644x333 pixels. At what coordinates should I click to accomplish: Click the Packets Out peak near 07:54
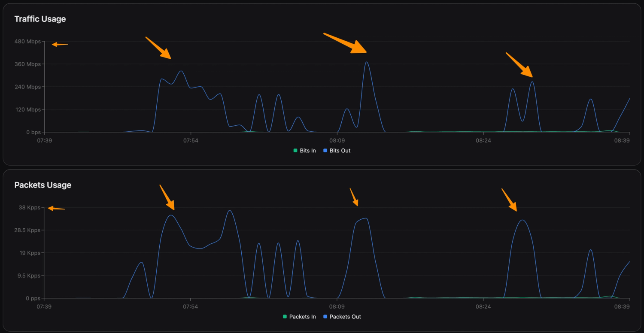pyautogui.click(x=171, y=215)
